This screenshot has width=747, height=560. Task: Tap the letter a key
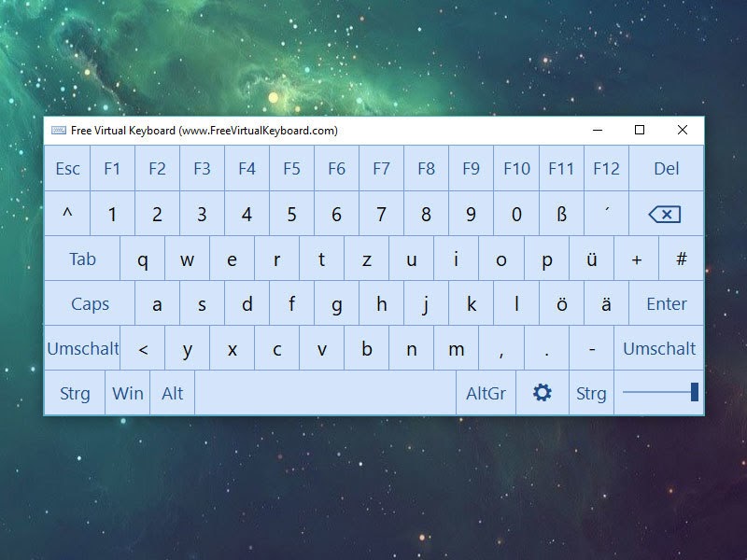pos(157,303)
